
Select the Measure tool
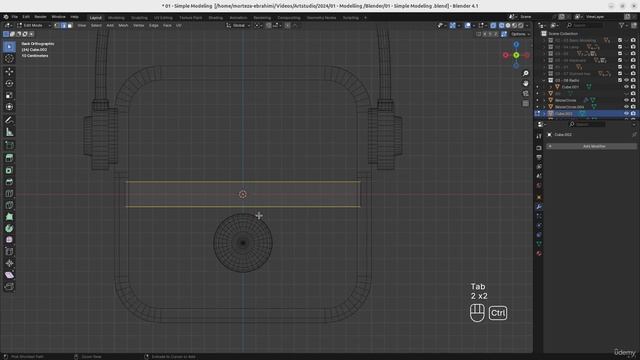(x=9, y=132)
